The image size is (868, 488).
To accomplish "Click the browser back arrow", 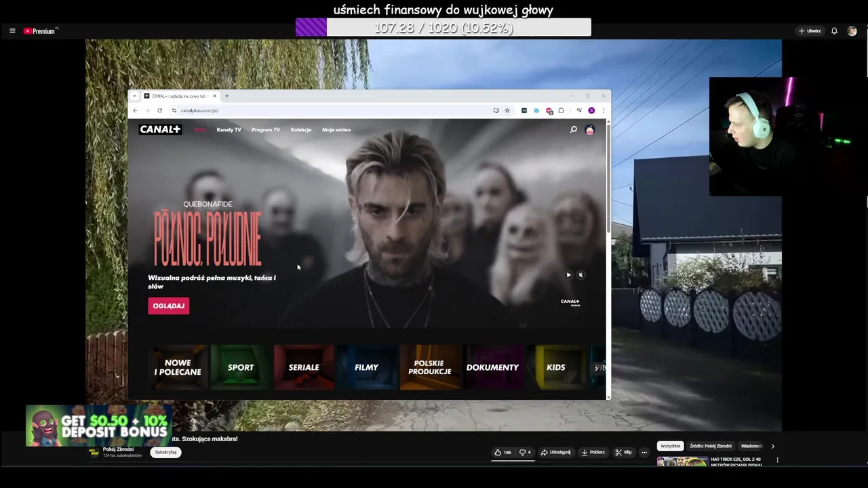I will [135, 110].
